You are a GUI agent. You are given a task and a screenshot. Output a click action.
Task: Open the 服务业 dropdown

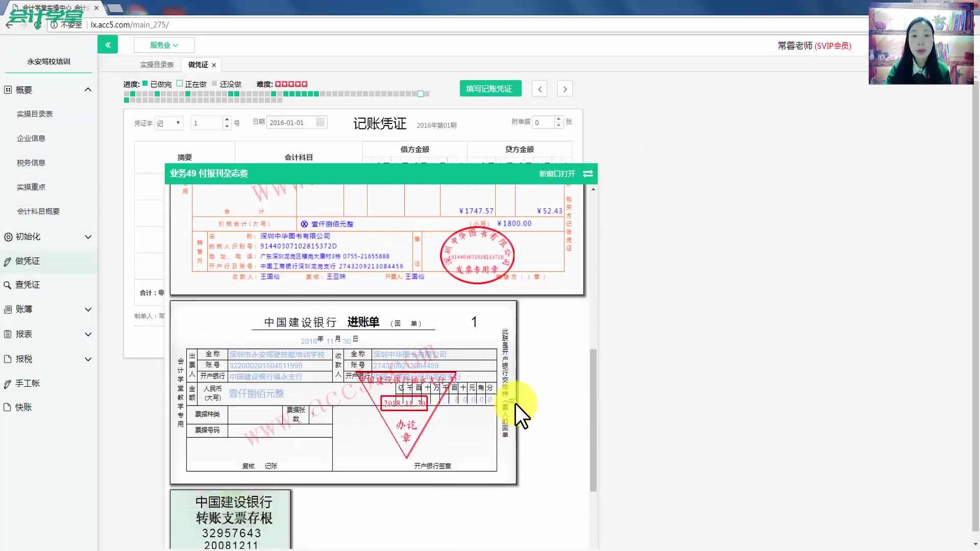tap(164, 45)
